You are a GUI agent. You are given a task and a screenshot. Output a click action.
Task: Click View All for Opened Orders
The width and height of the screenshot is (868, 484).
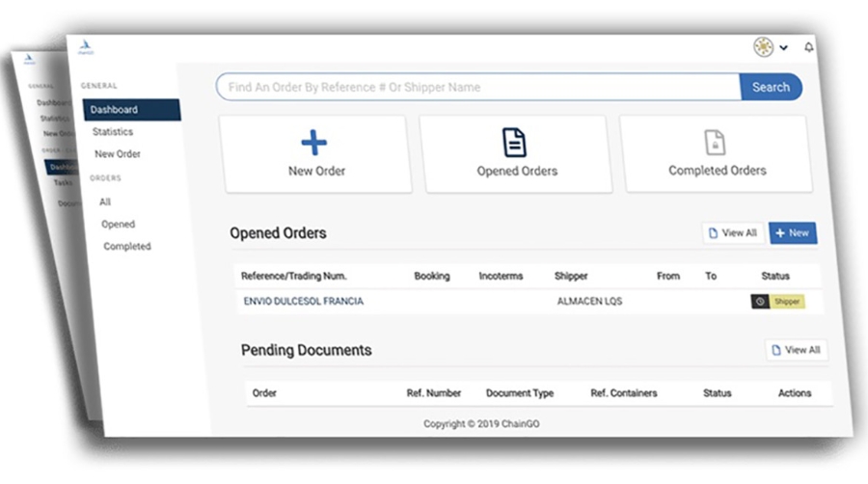point(731,233)
